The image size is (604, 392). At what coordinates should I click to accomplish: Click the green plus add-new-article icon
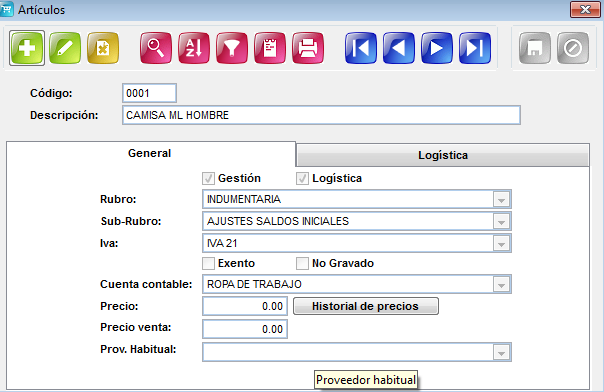27,48
